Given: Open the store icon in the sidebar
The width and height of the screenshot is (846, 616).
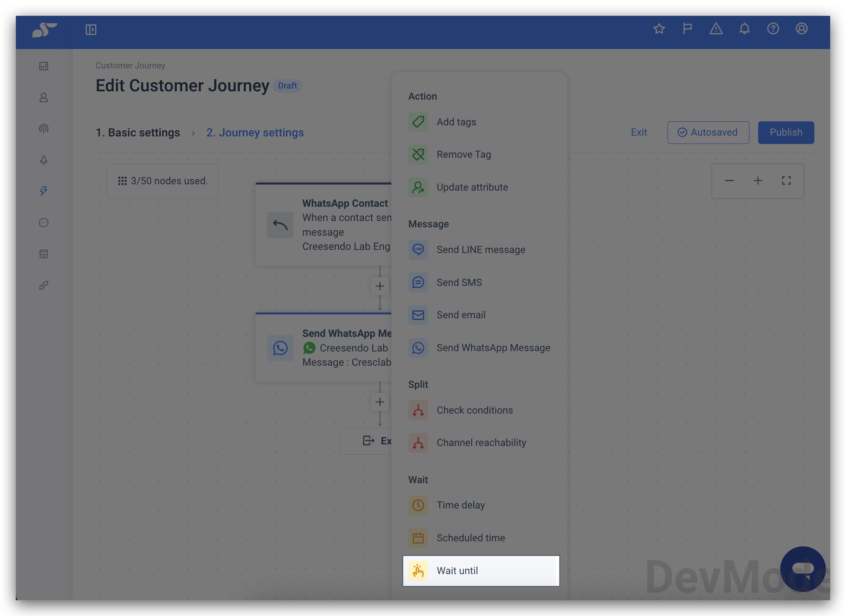Looking at the screenshot, I should click(x=44, y=254).
